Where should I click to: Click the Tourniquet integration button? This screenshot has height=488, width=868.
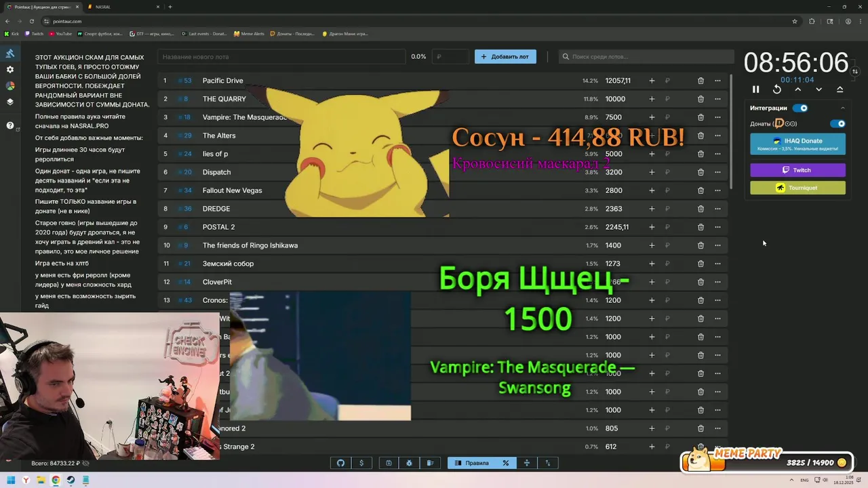[x=797, y=188]
